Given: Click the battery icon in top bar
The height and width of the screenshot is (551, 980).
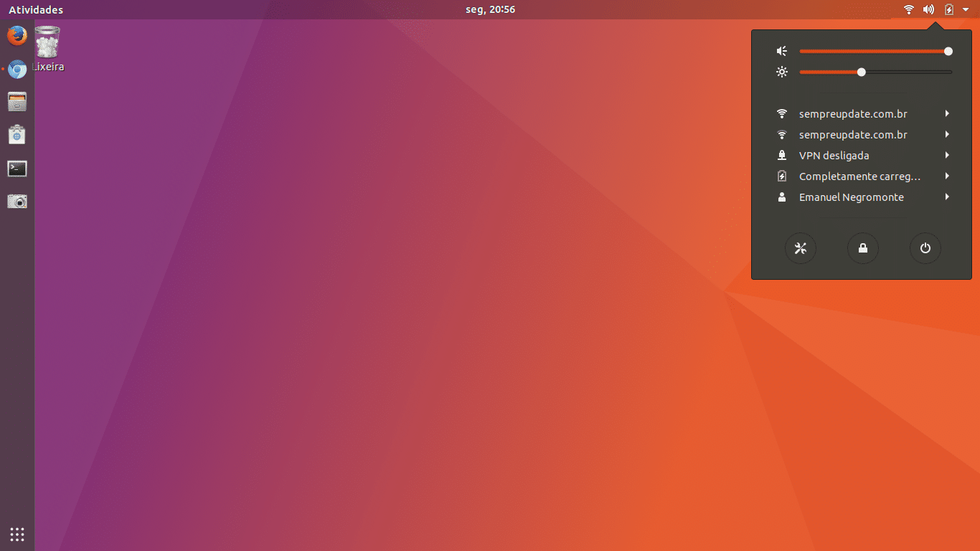Looking at the screenshot, I should point(948,9).
